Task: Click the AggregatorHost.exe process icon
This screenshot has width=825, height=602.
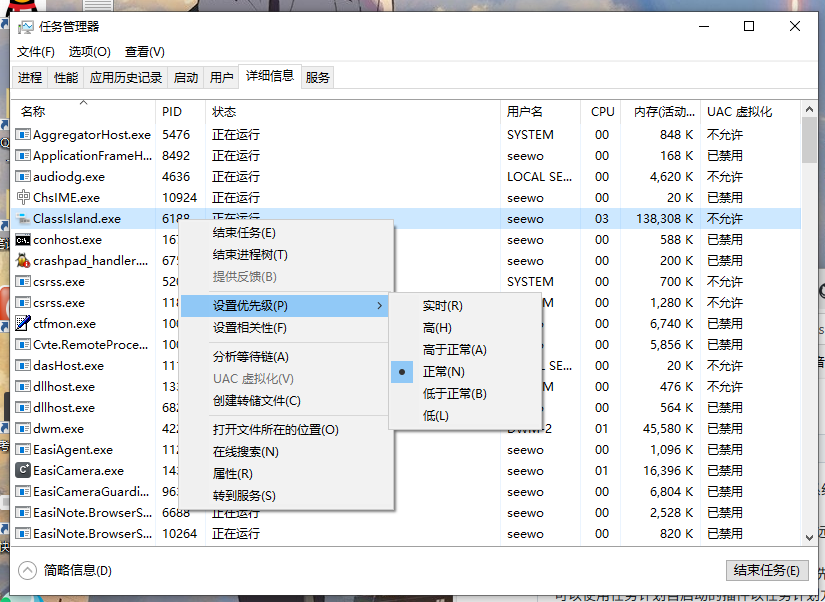Action: click(x=23, y=135)
